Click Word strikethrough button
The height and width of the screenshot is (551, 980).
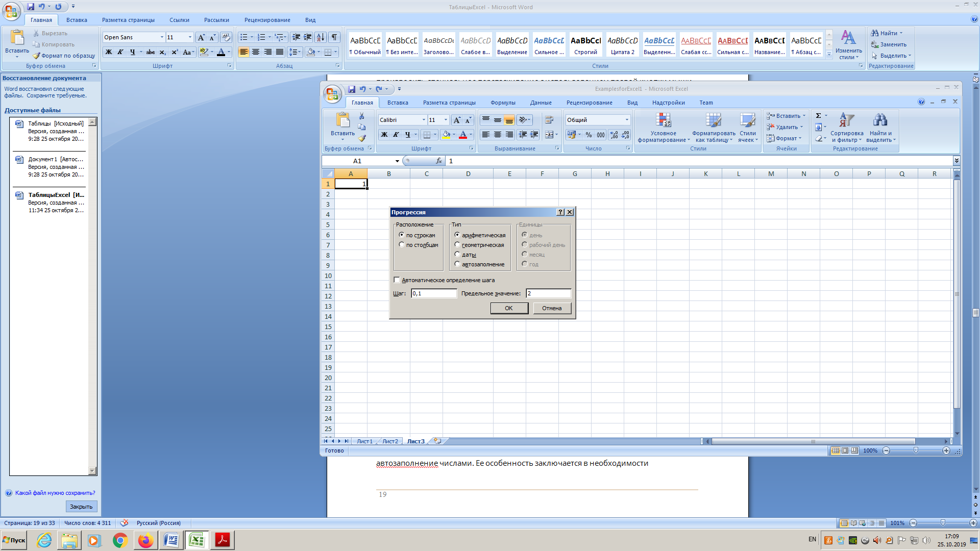coord(151,52)
